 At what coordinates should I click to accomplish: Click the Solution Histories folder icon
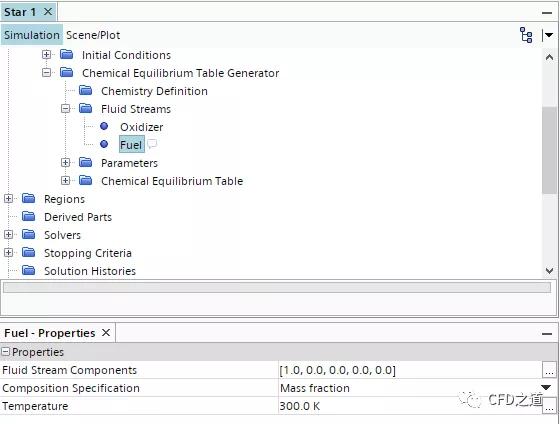[29, 270]
